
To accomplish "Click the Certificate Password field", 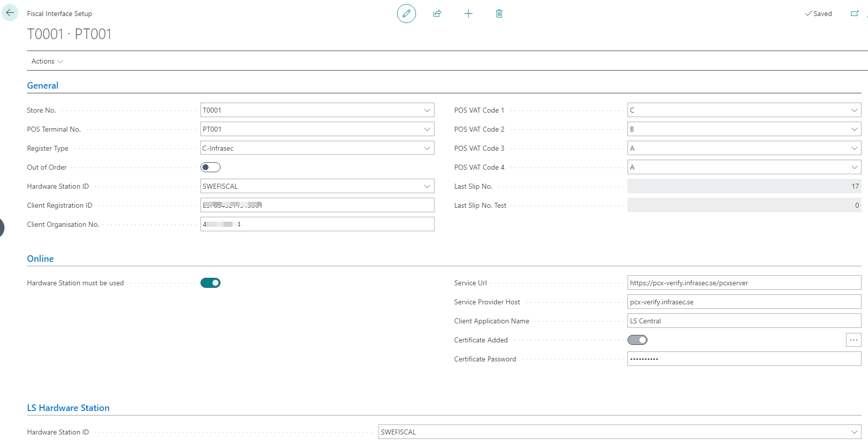I will (743, 359).
